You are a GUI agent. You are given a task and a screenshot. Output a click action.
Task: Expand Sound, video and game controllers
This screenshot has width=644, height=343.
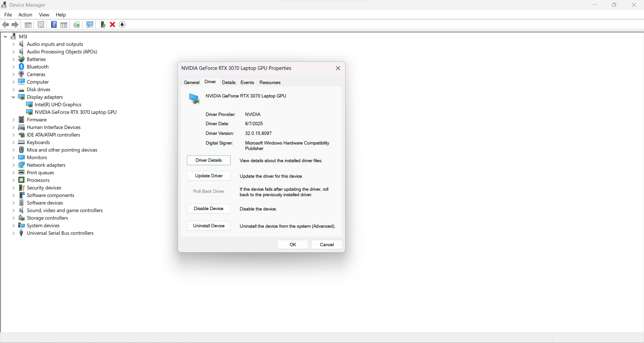(x=13, y=211)
